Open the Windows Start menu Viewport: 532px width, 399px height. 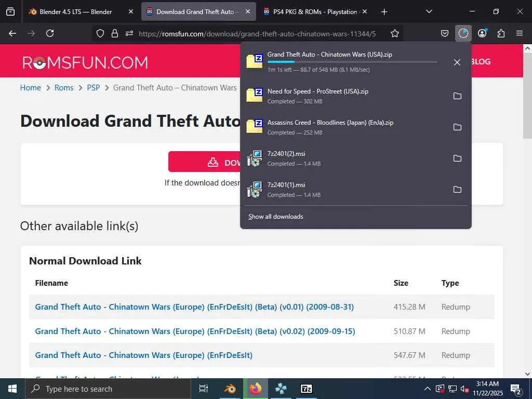[12, 389]
